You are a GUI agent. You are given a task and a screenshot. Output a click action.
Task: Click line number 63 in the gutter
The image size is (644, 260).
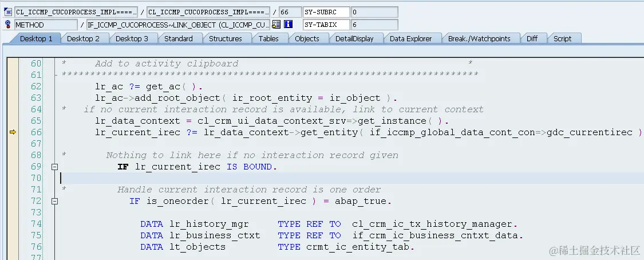pyautogui.click(x=36, y=98)
